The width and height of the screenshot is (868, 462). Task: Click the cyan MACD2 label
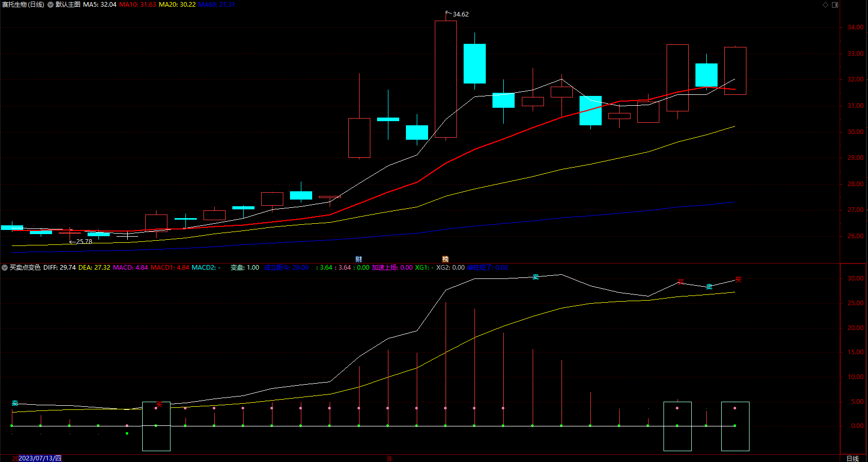(x=206, y=268)
